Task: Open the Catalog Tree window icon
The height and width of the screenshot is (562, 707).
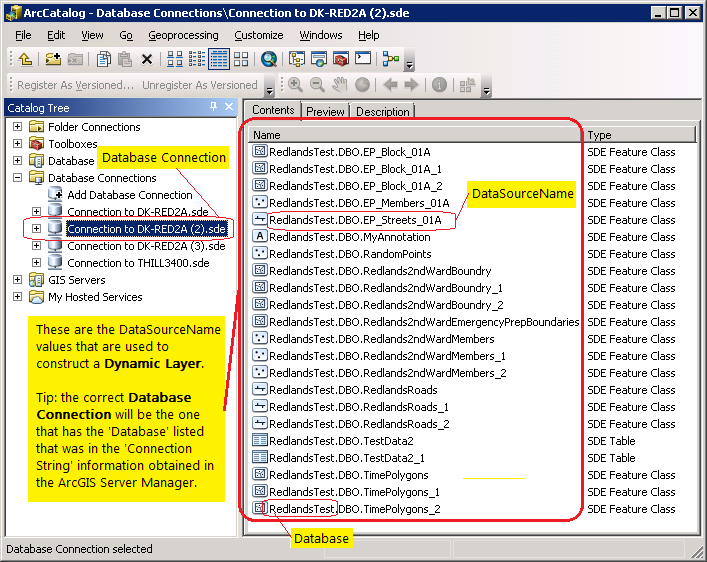Action: click(x=297, y=59)
